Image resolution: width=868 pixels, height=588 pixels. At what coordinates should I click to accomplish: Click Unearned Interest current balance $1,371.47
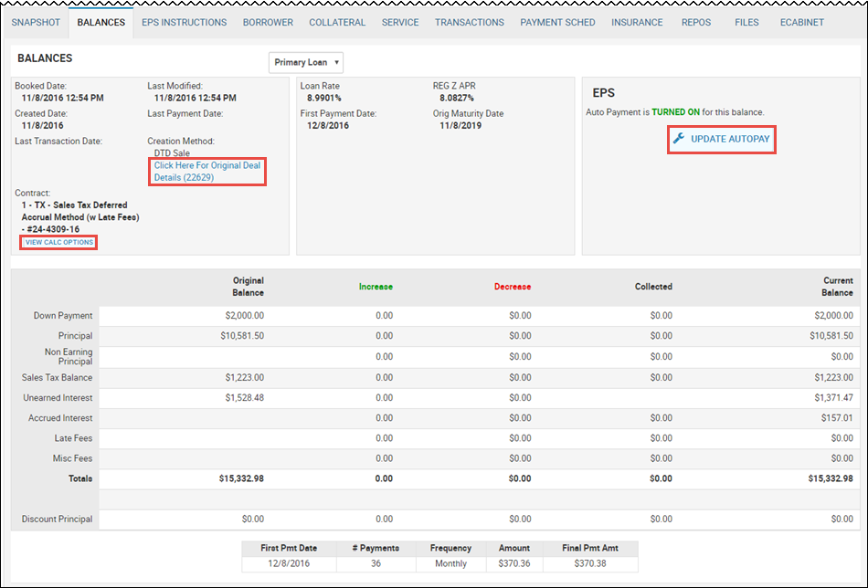[x=833, y=398]
